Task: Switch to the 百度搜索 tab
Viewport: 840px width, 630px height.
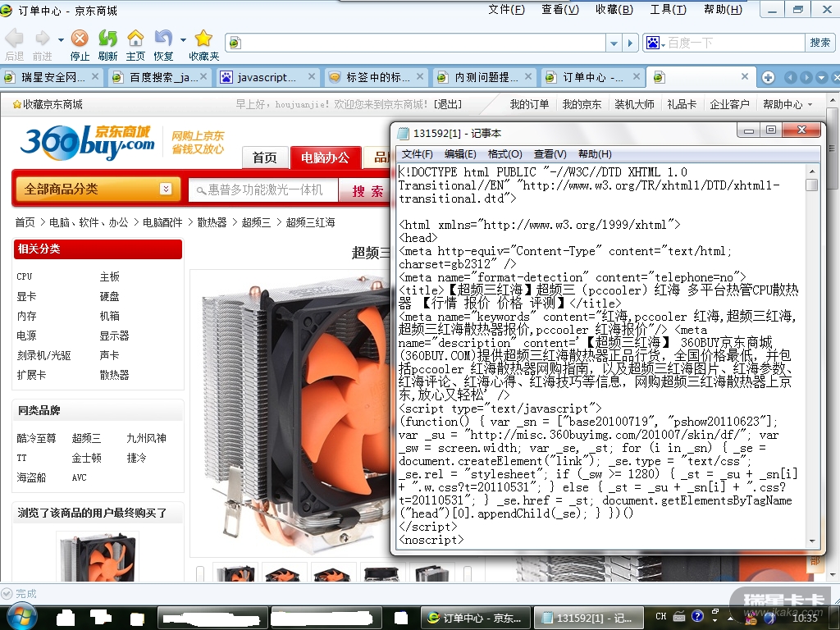Action: click(x=158, y=78)
